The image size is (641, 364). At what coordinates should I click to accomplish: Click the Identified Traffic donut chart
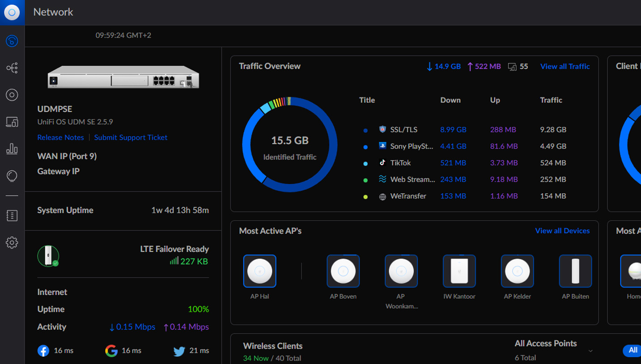pos(290,144)
